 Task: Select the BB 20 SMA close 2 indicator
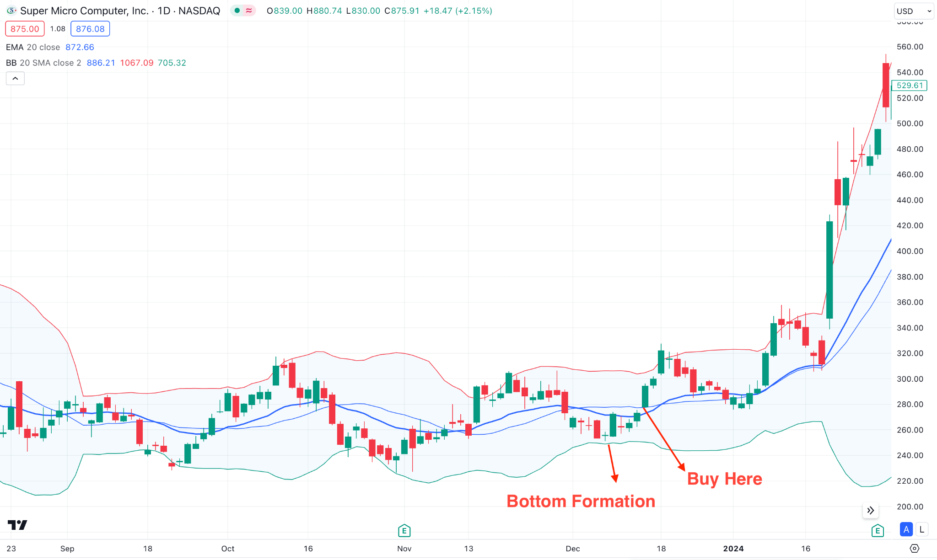pyautogui.click(x=43, y=63)
